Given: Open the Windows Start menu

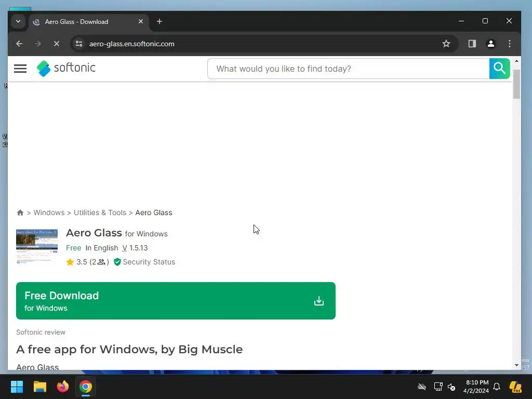Looking at the screenshot, I should pos(17,387).
